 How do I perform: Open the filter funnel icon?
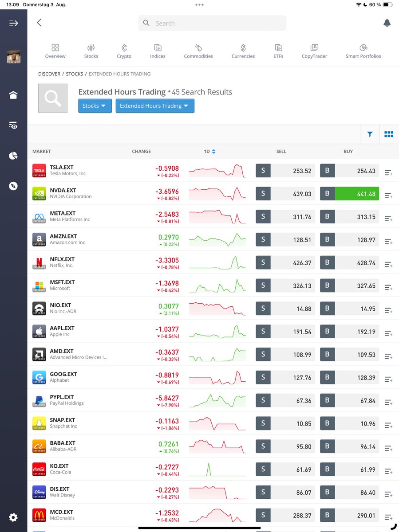370,134
